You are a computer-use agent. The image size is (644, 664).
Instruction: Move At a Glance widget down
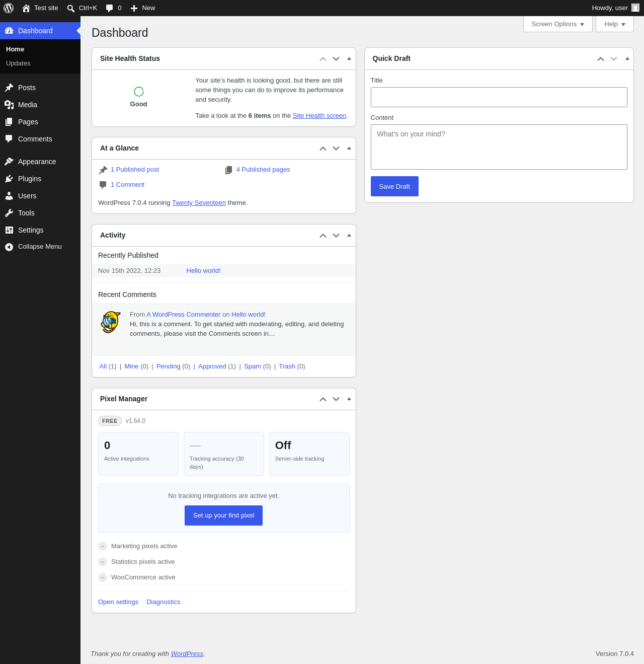[x=336, y=149]
